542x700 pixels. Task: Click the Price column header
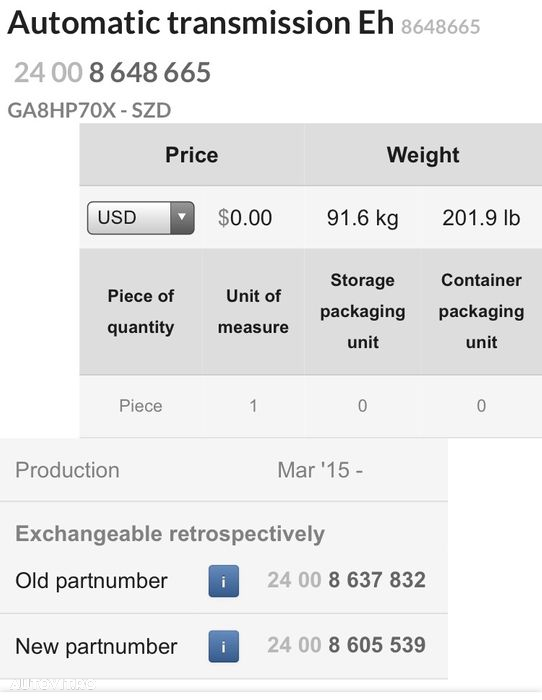192,155
